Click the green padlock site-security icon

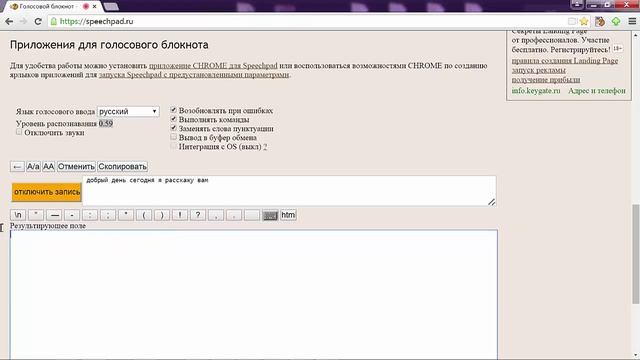[x=53, y=21]
